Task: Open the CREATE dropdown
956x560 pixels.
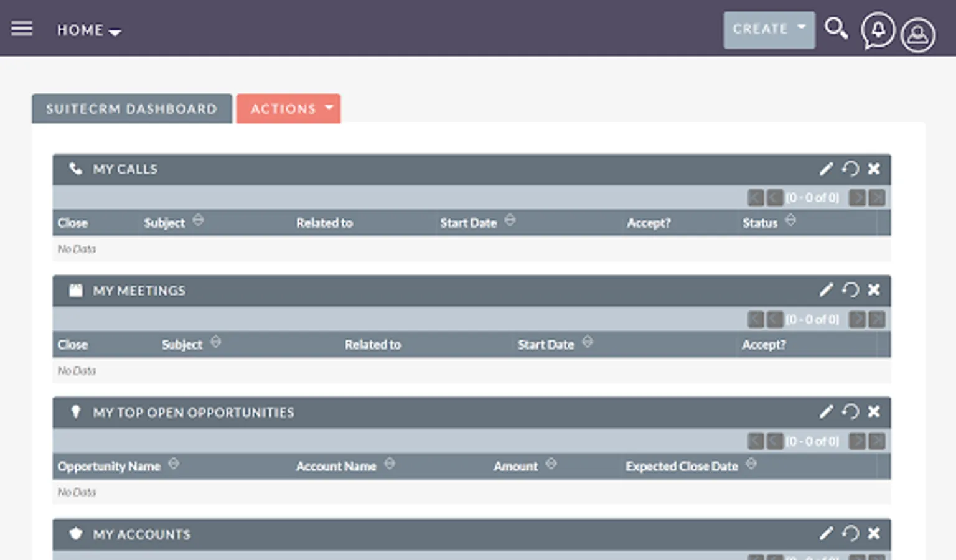Action: (769, 29)
